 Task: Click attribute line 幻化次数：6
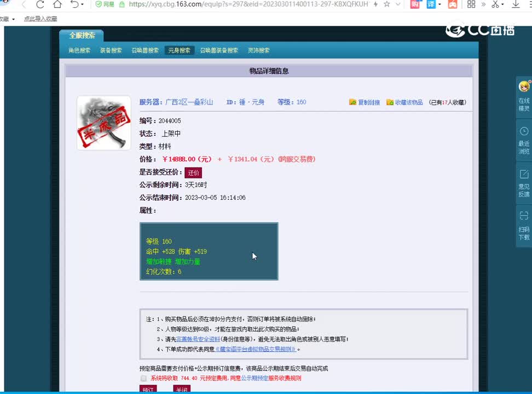pyautogui.click(x=164, y=271)
